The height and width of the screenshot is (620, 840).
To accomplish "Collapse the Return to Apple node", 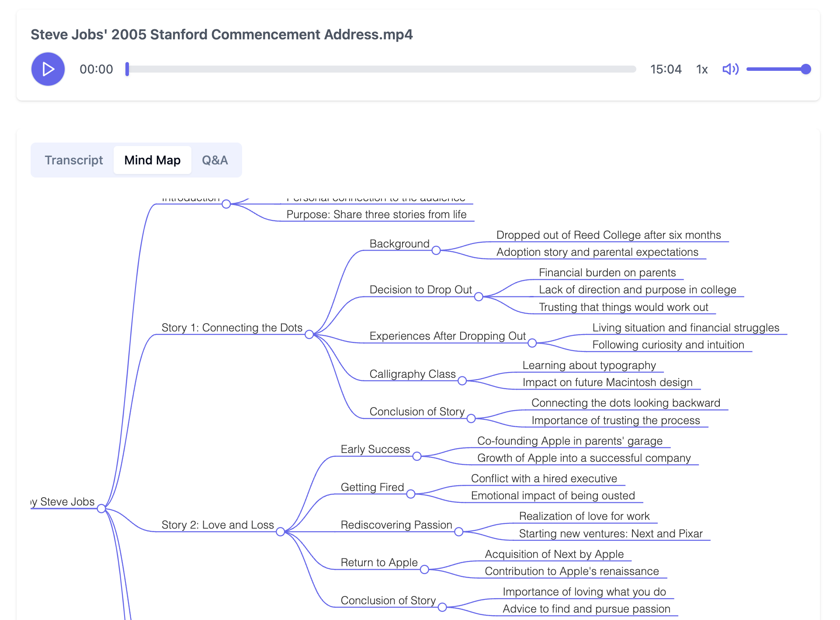I will pos(424,570).
